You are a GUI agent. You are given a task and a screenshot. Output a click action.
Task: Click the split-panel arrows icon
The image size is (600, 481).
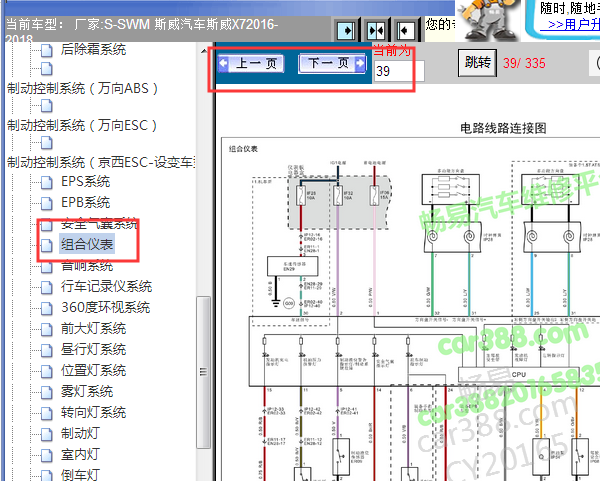pyautogui.click(x=375, y=30)
